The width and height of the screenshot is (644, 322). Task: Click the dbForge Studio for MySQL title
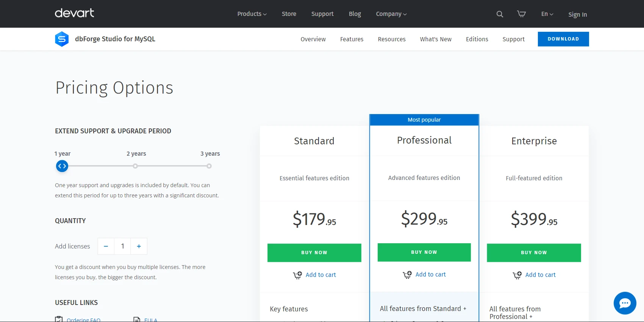point(115,39)
